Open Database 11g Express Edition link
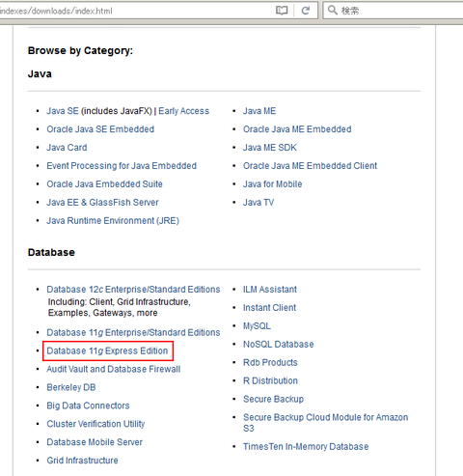This screenshot has width=463, height=476. [x=107, y=350]
